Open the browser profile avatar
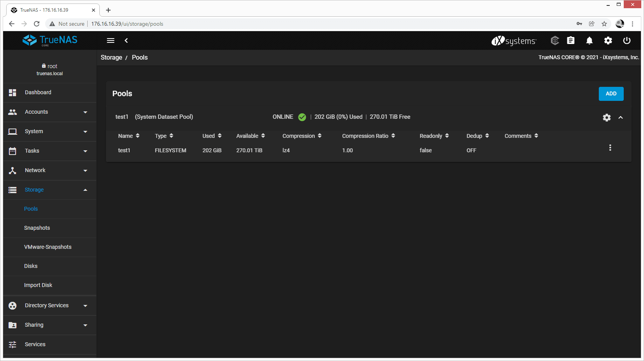 [x=620, y=24]
